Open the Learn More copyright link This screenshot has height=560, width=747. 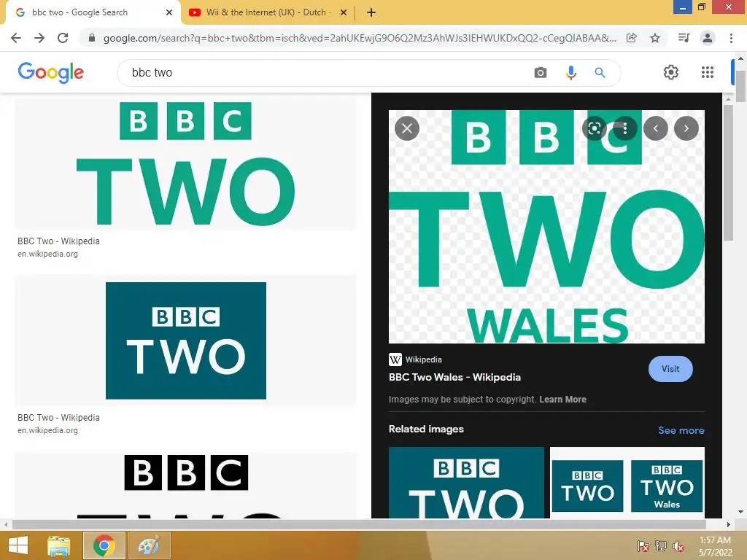pos(562,400)
